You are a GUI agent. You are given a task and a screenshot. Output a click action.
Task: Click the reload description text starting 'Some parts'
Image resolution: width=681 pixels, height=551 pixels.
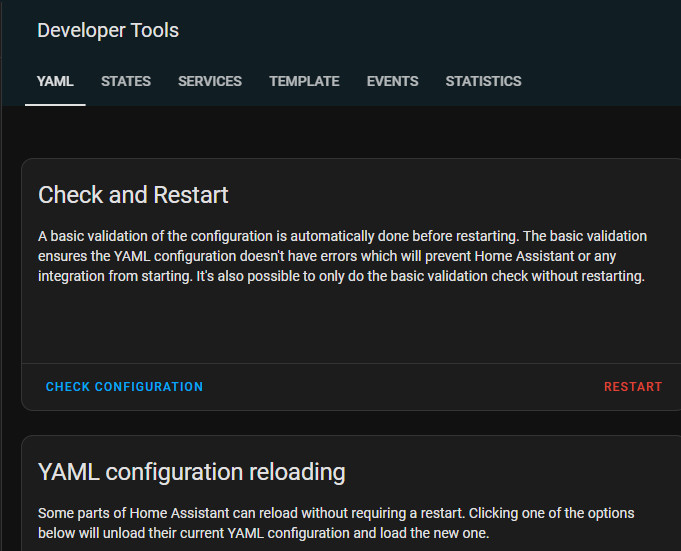click(335, 523)
